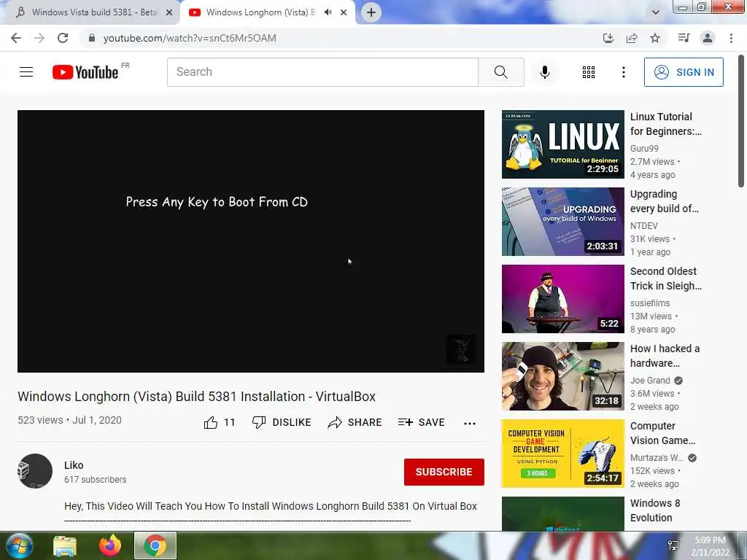Open the Liko channel name link

click(x=74, y=465)
